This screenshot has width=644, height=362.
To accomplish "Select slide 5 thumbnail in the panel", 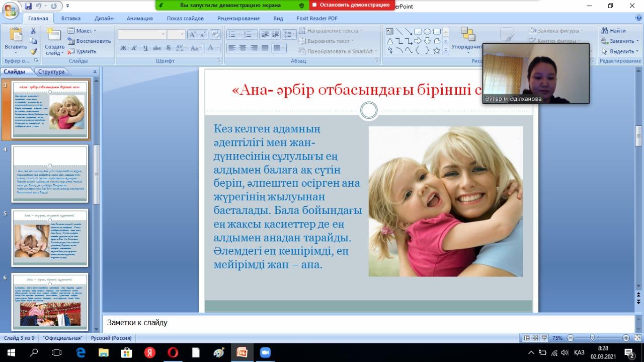I will pos(50,238).
